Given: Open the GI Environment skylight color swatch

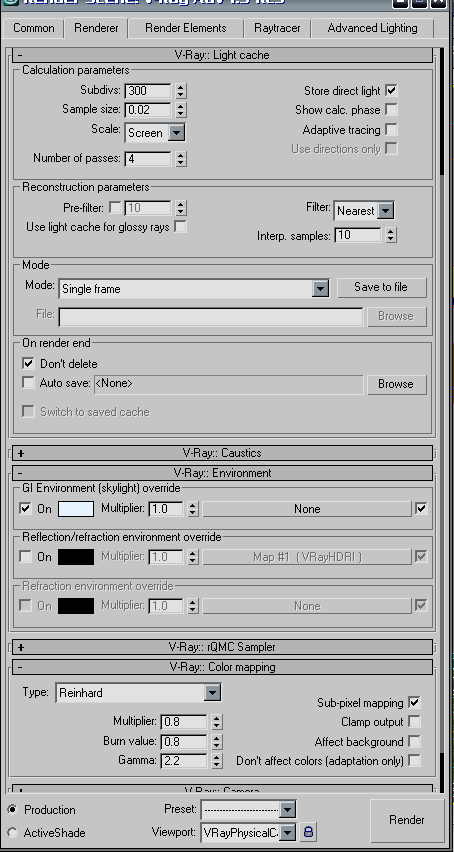Looking at the screenshot, I should (76, 509).
